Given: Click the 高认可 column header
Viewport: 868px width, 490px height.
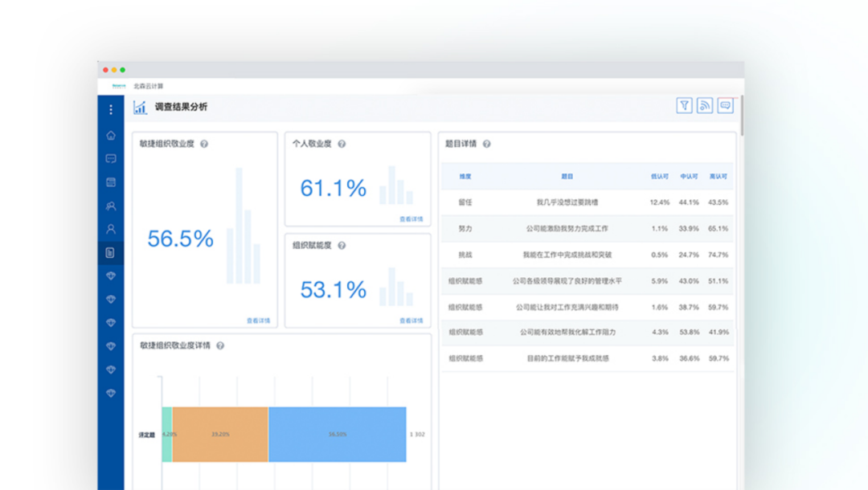Looking at the screenshot, I should click(x=718, y=176).
